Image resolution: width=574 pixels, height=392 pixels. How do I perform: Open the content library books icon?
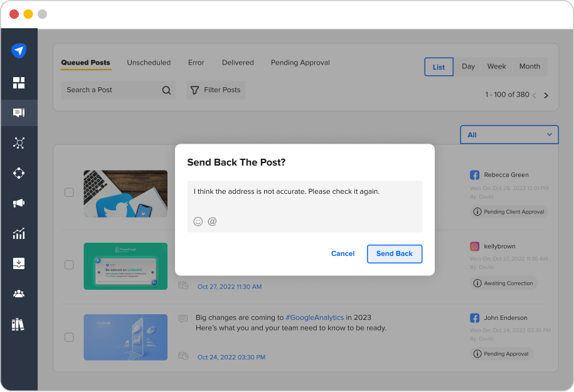tap(19, 324)
